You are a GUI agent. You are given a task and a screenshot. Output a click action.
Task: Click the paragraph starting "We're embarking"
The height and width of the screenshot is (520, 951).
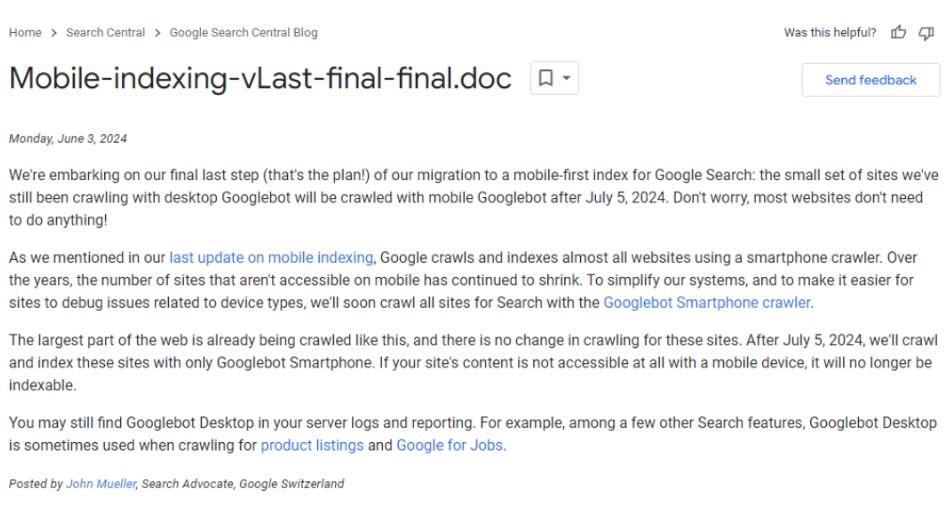pyautogui.click(x=474, y=198)
